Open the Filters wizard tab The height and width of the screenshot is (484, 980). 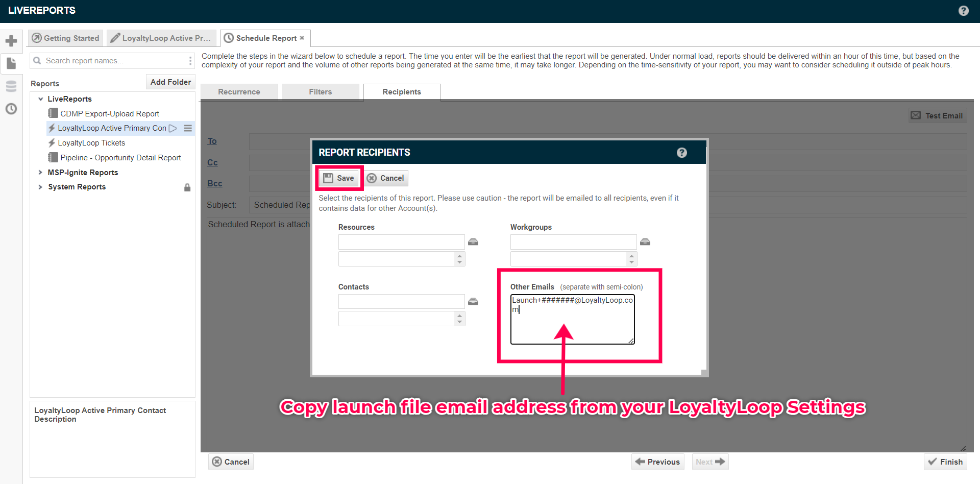321,92
